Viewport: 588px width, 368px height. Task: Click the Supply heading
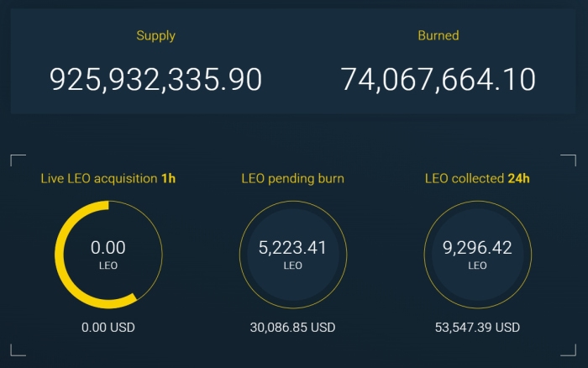[x=155, y=36]
